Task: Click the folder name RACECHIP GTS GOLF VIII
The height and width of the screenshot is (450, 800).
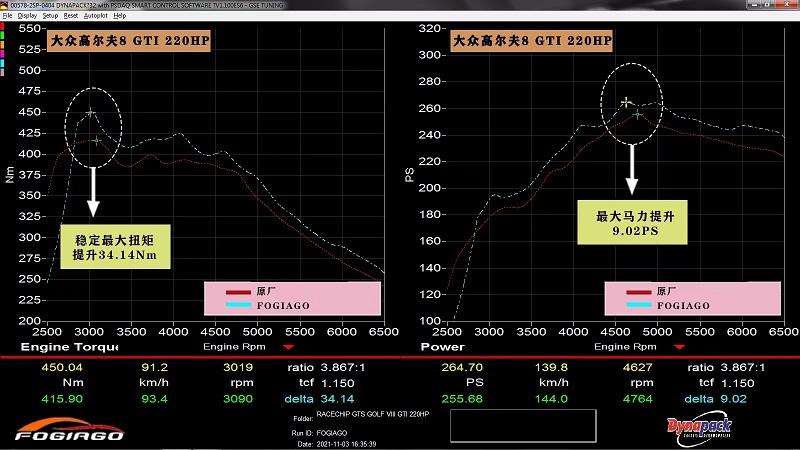Action: point(372,414)
